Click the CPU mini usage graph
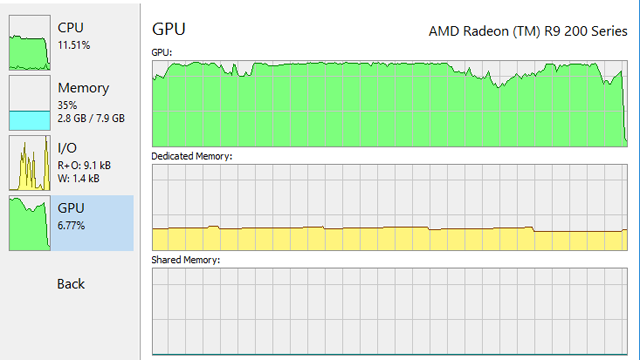 point(30,43)
